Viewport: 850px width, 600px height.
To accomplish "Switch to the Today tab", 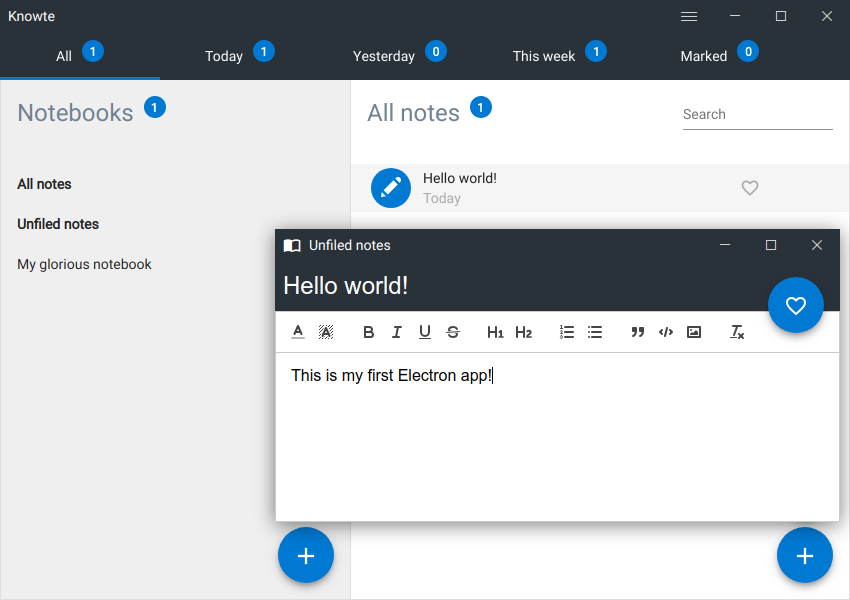I will [x=240, y=56].
